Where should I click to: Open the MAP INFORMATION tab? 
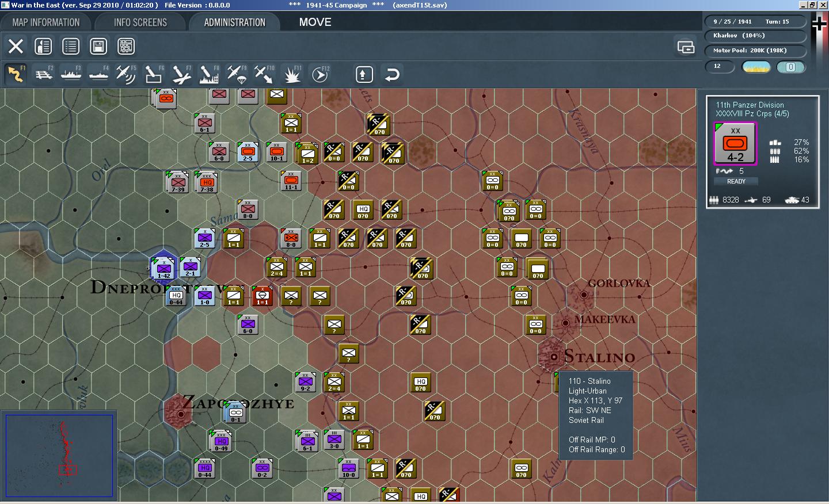pyautogui.click(x=46, y=22)
